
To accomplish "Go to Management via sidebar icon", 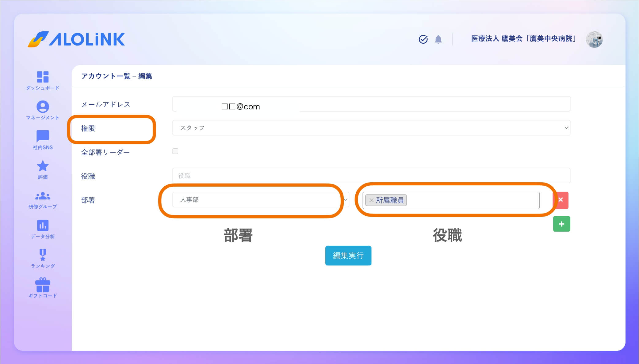I will tap(43, 107).
